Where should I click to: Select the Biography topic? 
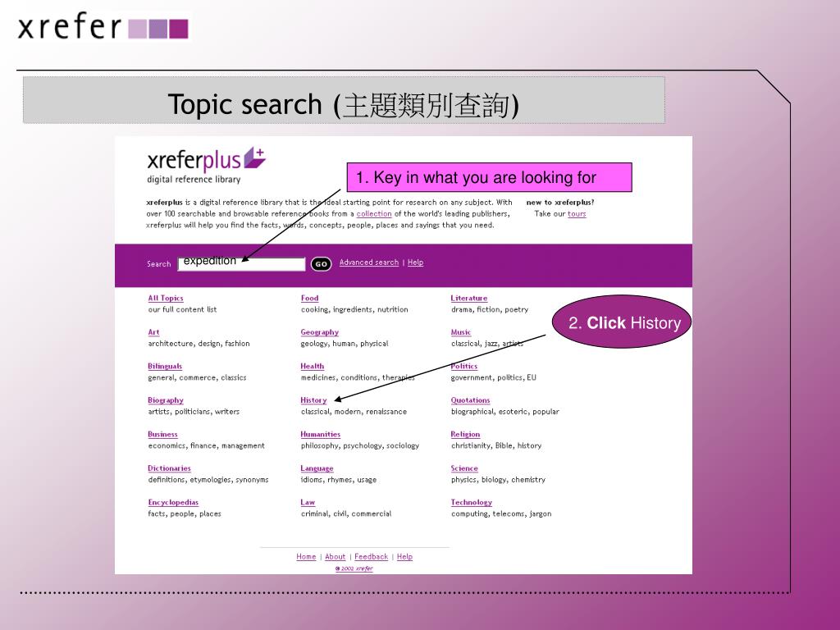(166, 400)
